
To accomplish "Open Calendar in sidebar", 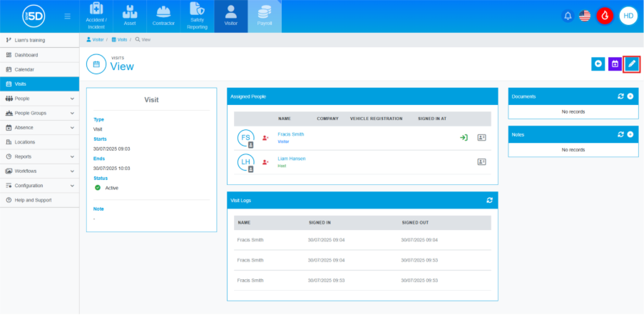I will [x=40, y=69].
